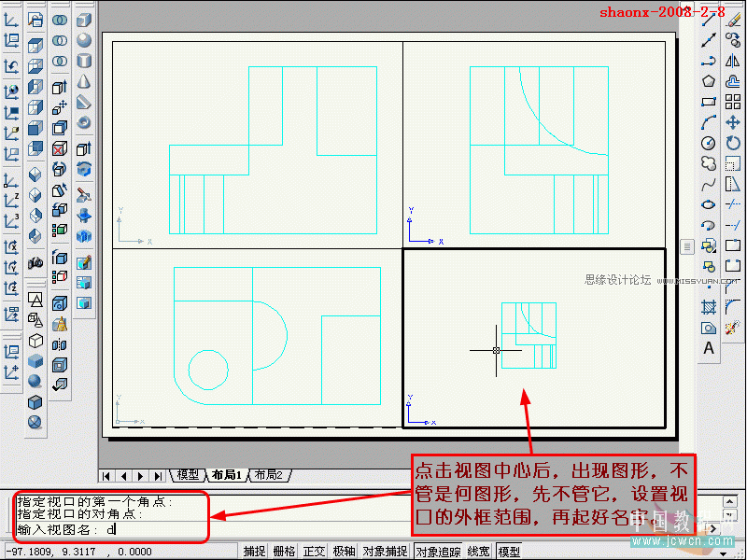The height and width of the screenshot is (560, 747).
Task: Create a solid Cylinder
Action: (84, 61)
